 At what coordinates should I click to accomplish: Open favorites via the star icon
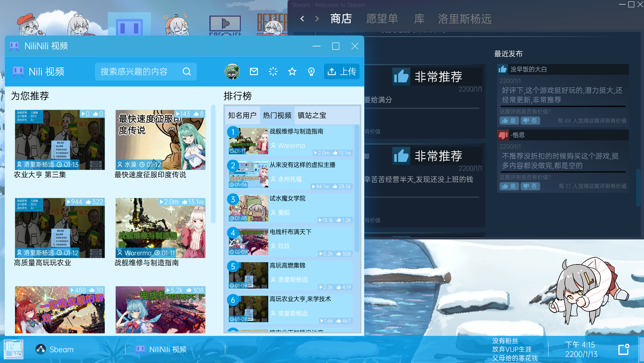pos(292,71)
